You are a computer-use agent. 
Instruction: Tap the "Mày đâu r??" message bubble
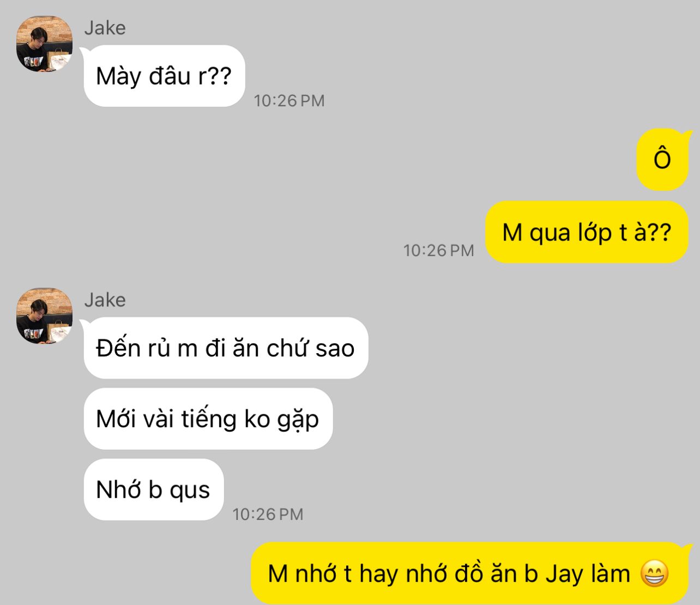point(164,76)
